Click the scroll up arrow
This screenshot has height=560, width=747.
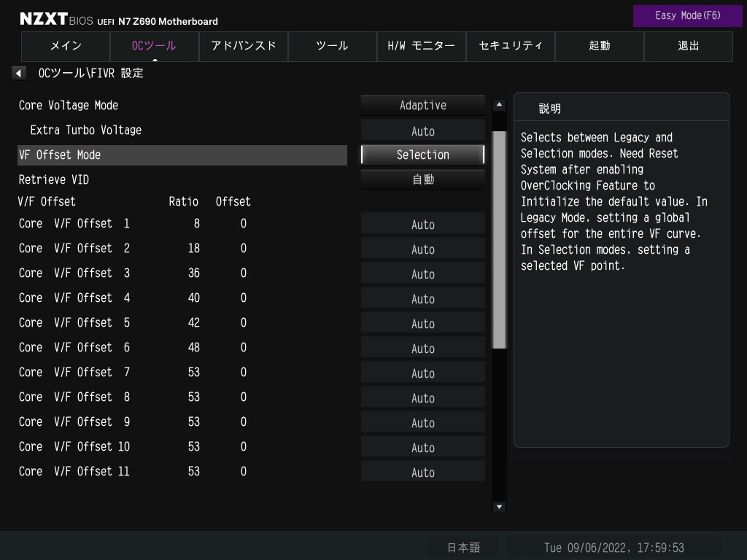(500, 105)
